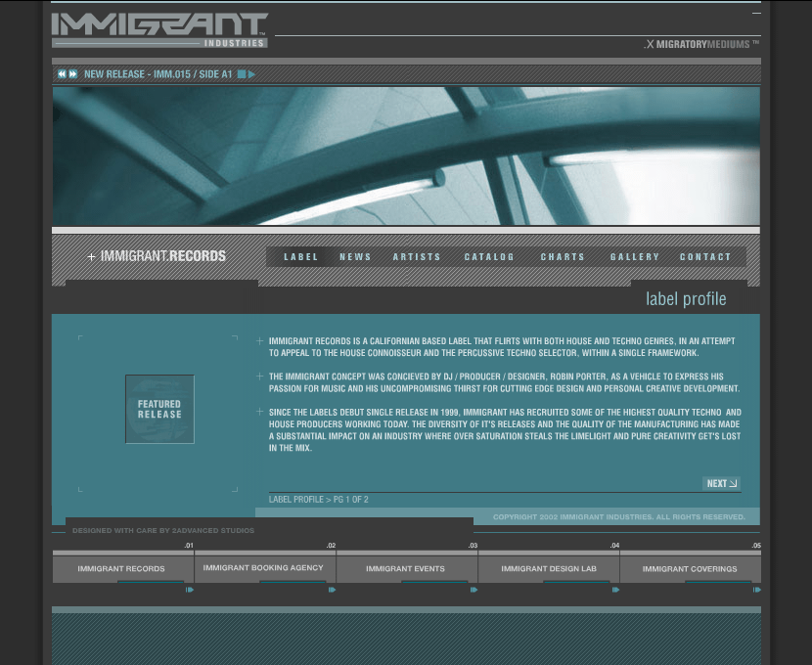
Task: Select the Immigrant Records bottom link
Action: click(121, 569)
